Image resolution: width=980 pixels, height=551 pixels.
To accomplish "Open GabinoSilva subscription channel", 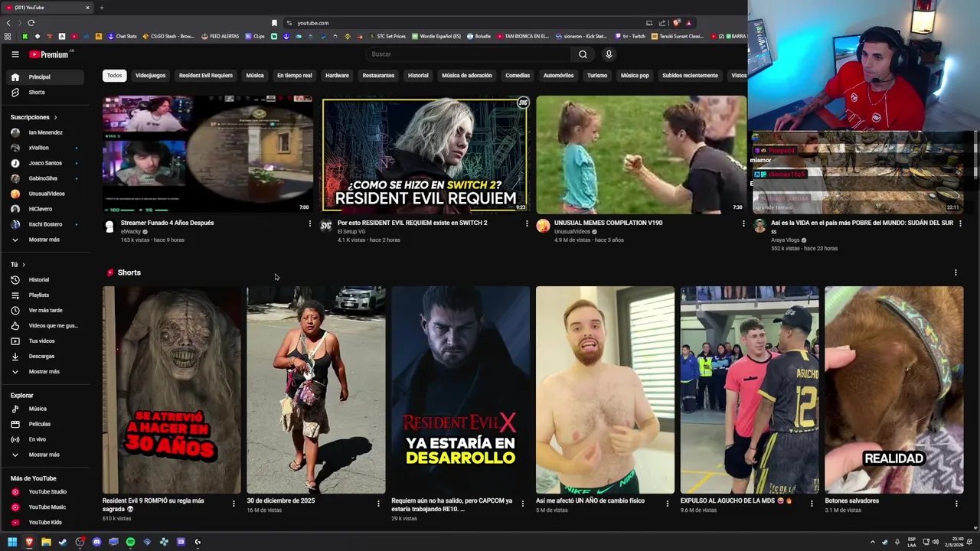I will pyautogui.click(x=45, y=178).
